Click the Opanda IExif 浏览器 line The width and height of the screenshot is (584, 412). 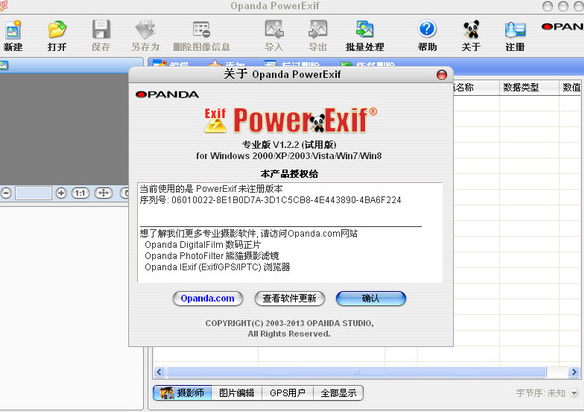(217, 267)
